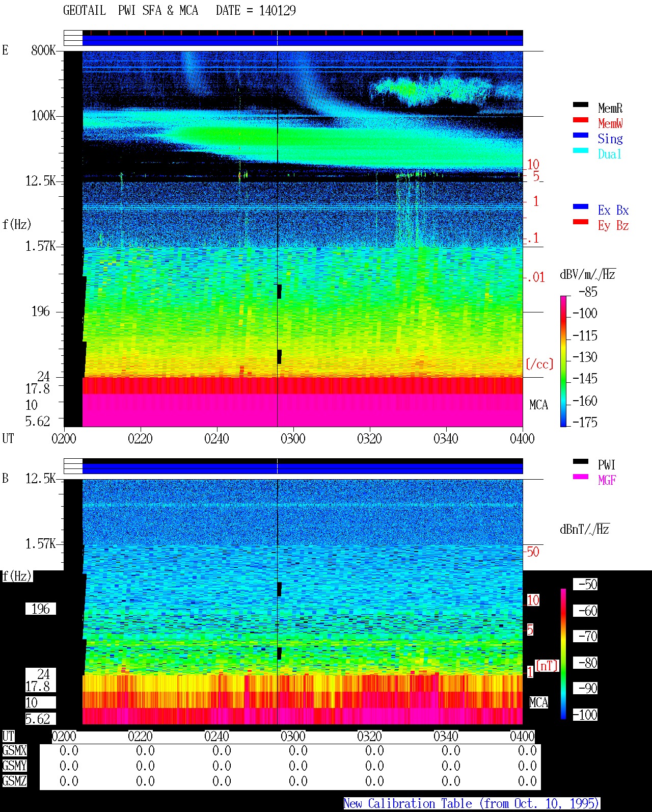Click the -175 color scale value
The width and height of the screenshot is (652, 812).
[585, 422]
